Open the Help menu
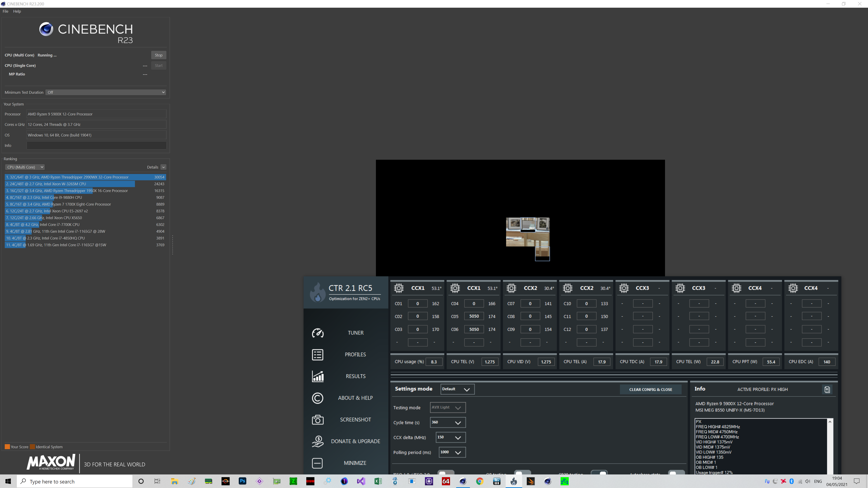The height and width of the screenshot is (488, 868). tap(17, 11)
